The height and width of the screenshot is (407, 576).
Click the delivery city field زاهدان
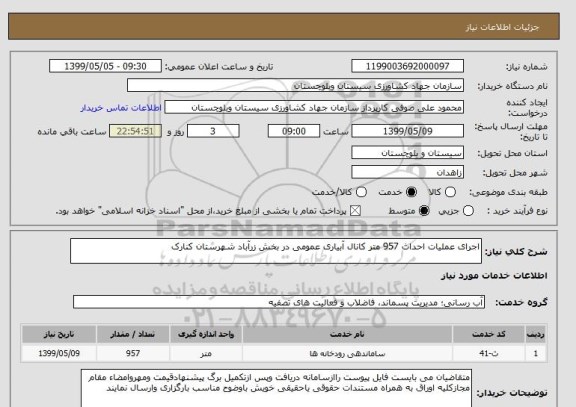[x=407, y=172]
